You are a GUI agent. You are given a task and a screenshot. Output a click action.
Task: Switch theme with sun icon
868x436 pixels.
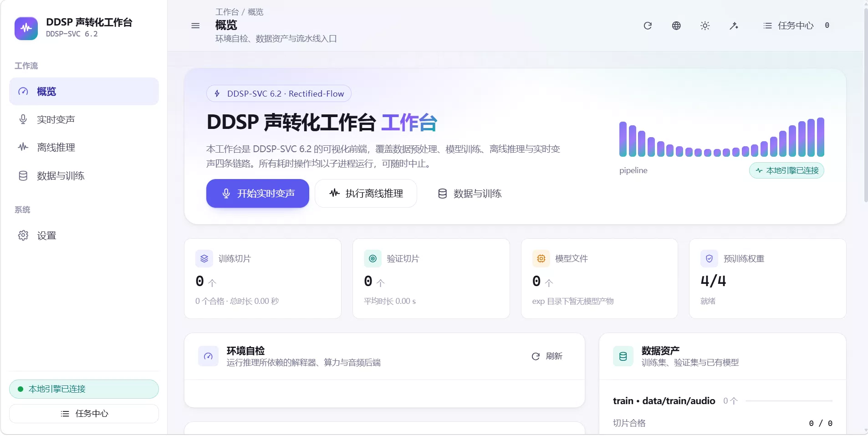click(705, 26)
